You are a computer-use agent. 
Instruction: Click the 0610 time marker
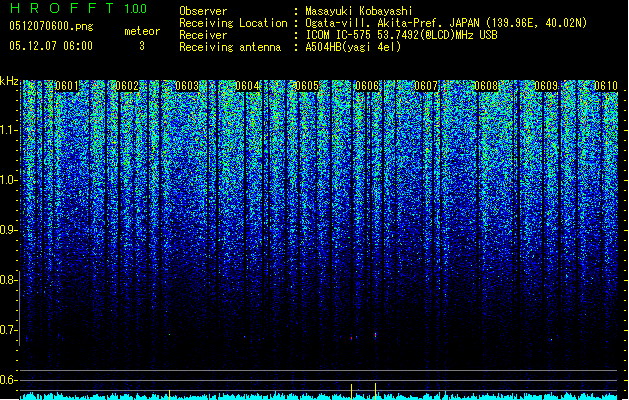click(606, 86)
